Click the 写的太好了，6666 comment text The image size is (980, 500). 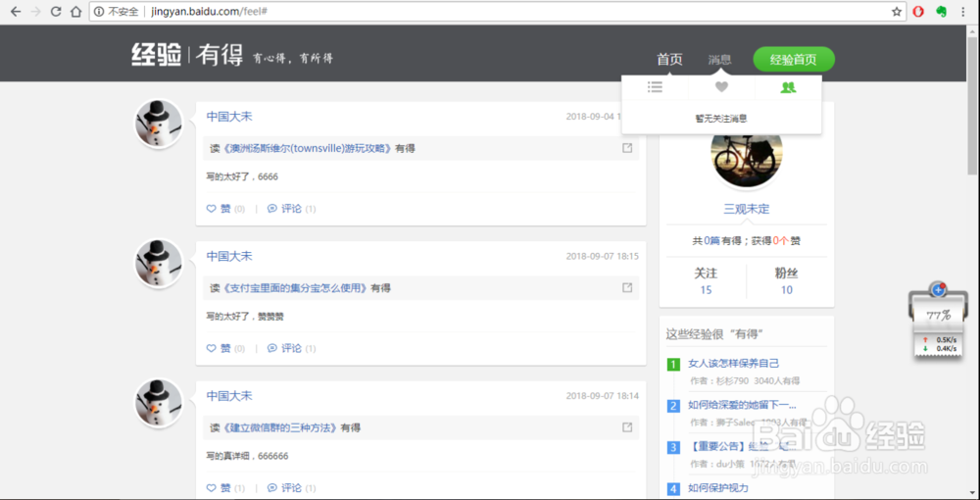point(242,176)
